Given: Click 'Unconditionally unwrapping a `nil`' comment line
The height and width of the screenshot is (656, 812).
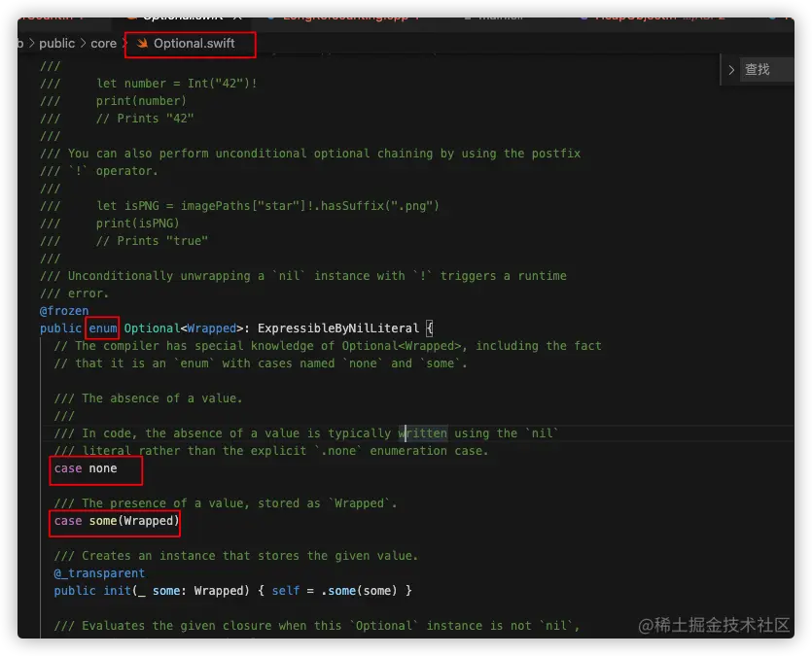Looking at the screenshot, I should pyautogui.click(x=303, y=276).
